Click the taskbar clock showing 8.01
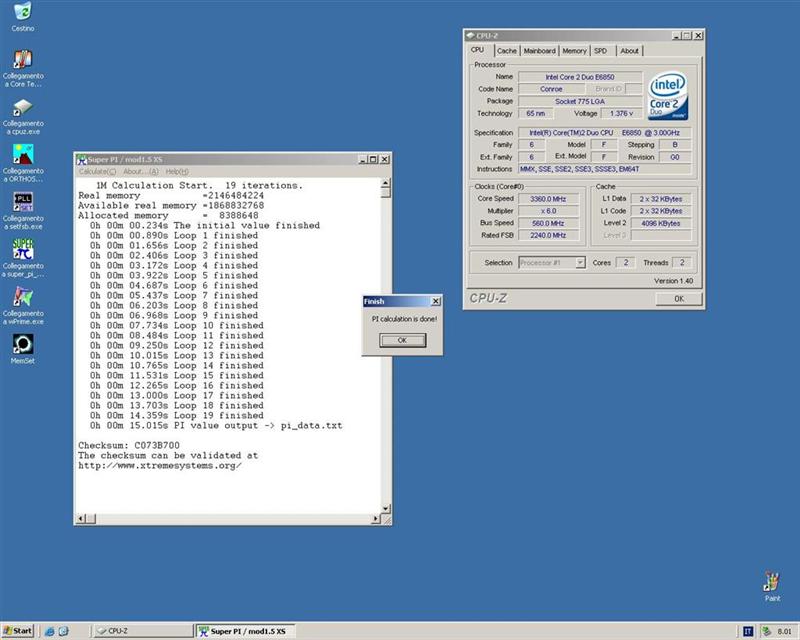This screenshot has width=800, height=640. (x=784, y=631)
